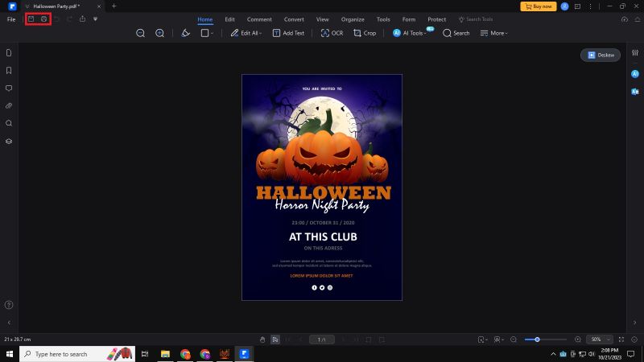
Task: Switch to the Convert tab
Action: pyautogui.click(x=294, y=19)
